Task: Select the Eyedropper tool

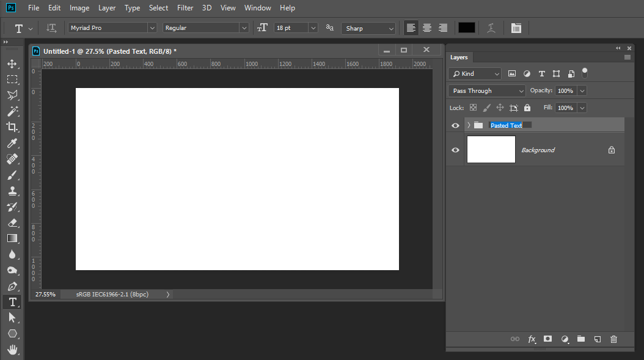Action: tap(12, 143)
